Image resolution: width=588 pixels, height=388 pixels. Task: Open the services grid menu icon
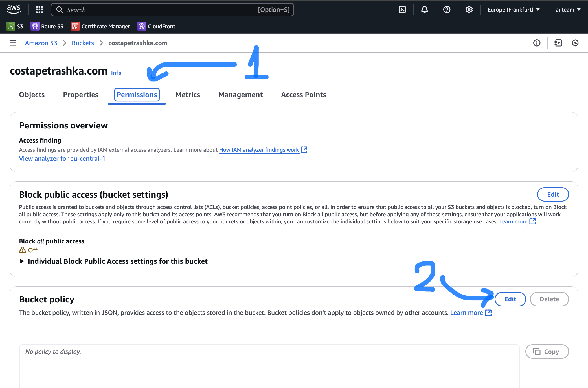click(x=39, y=10)
